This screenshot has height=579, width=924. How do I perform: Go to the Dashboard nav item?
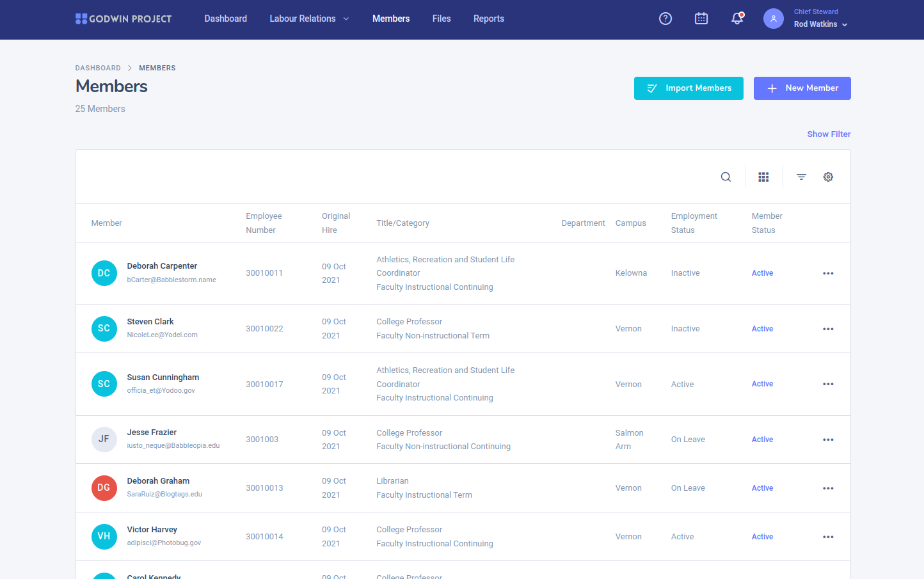225,19
